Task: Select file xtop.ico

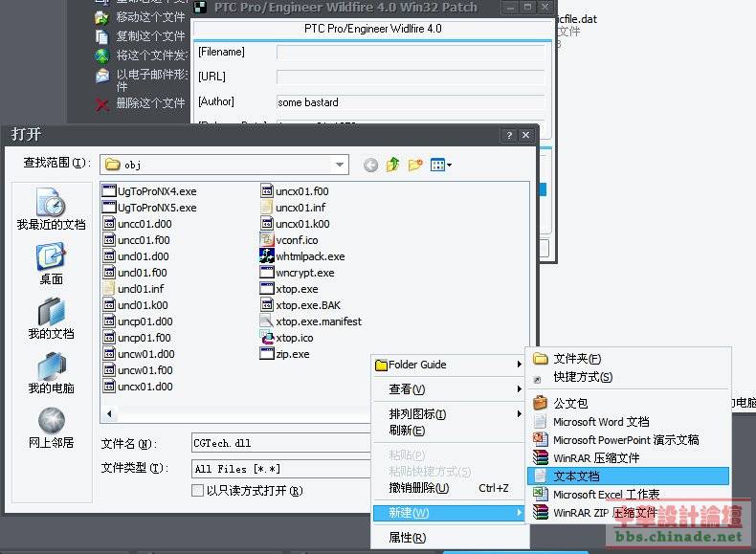Action: tap(287, 338)
